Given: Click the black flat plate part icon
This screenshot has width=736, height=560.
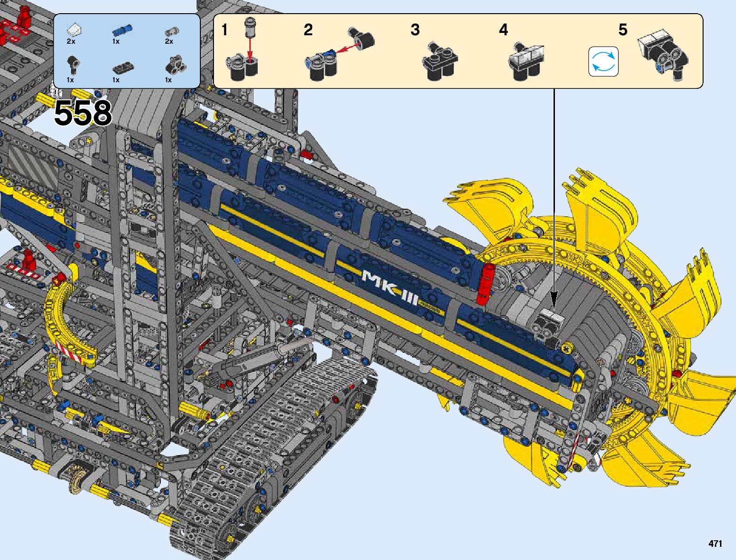Looking at the screenshot, I should (123, 68).
